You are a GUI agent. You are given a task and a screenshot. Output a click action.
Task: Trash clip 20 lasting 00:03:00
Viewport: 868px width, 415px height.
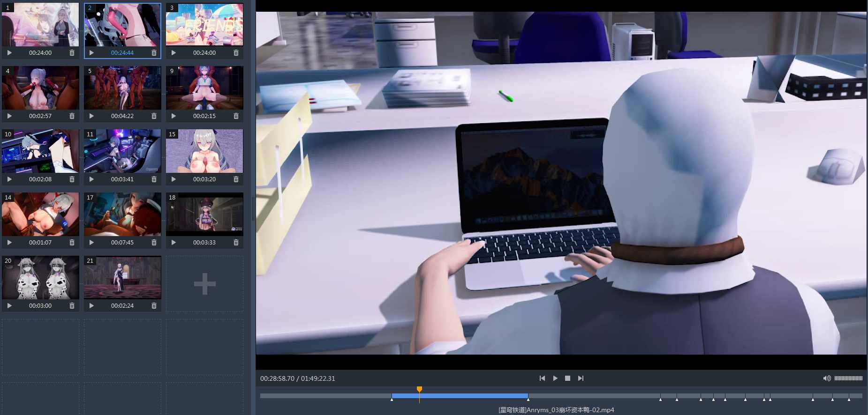[x=72, y=306]
